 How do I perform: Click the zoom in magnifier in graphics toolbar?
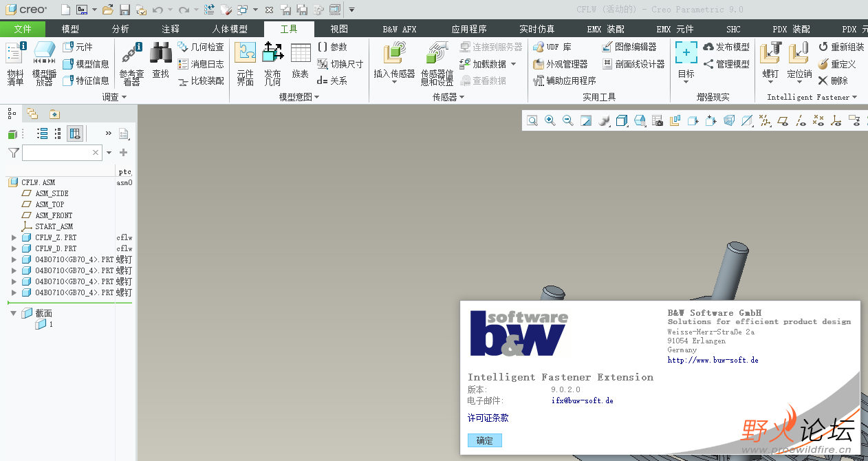tap(550, 121)
